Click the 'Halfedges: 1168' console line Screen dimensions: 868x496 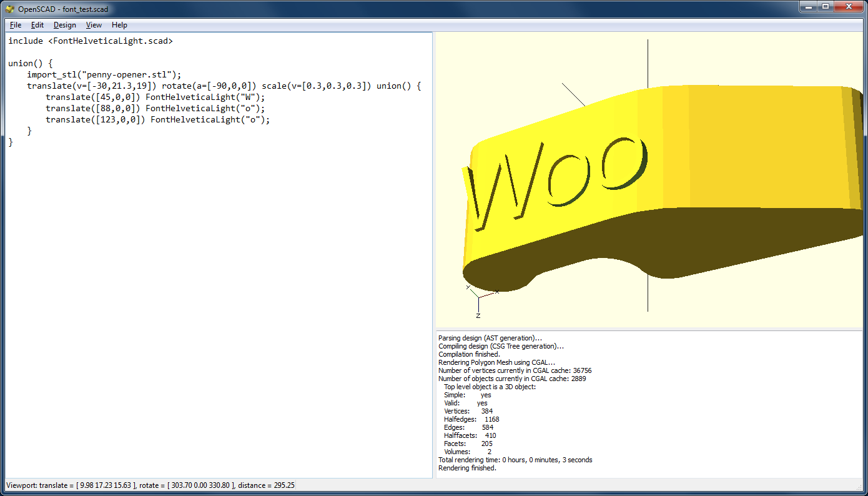(x=471, y=419)
